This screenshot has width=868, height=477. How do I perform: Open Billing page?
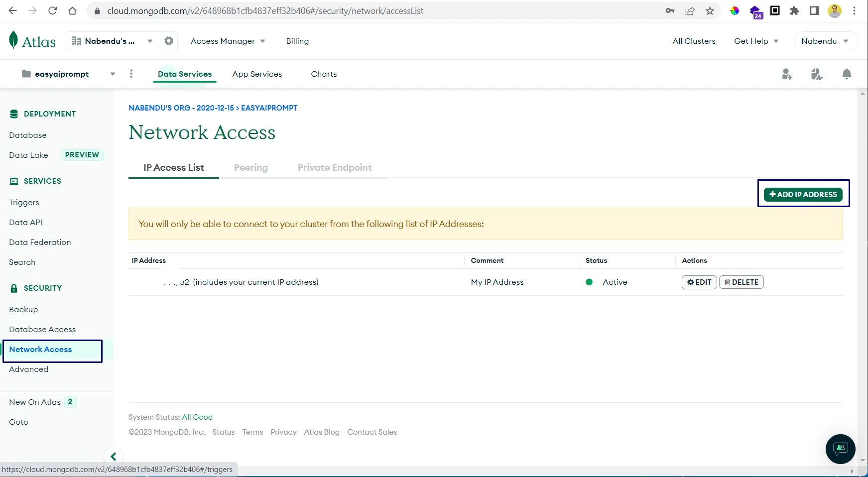(x=297, y=41)
